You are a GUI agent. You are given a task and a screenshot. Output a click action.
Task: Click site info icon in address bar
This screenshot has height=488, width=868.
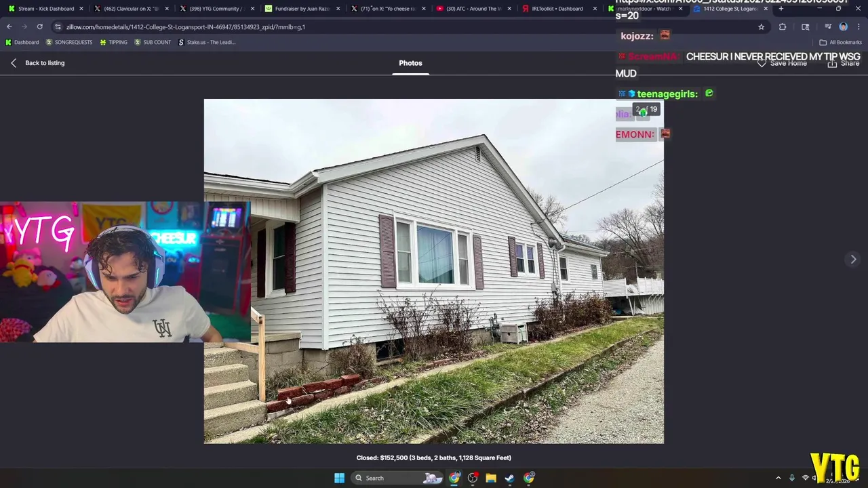(58, 27)
